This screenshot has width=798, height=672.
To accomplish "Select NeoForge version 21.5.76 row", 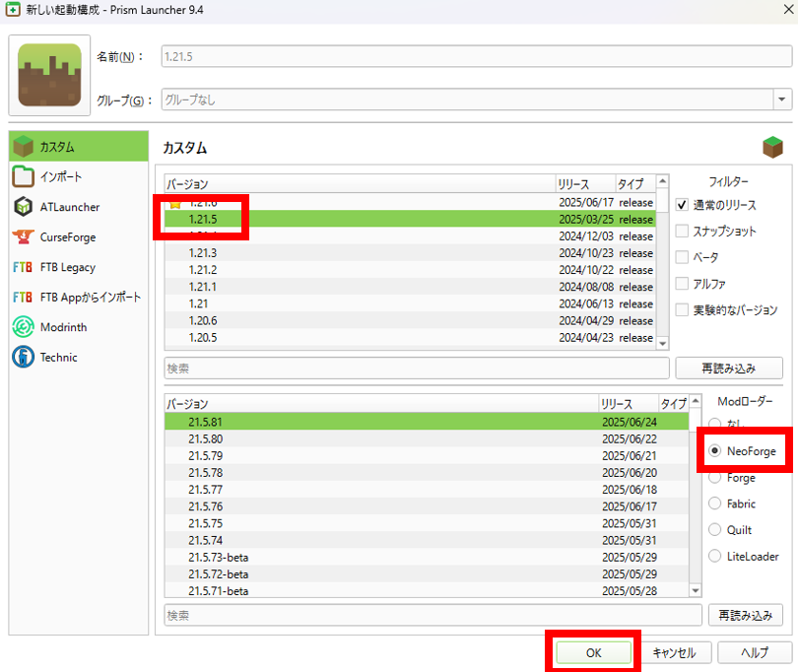I will pyautogui.click(x=427, y=506).
